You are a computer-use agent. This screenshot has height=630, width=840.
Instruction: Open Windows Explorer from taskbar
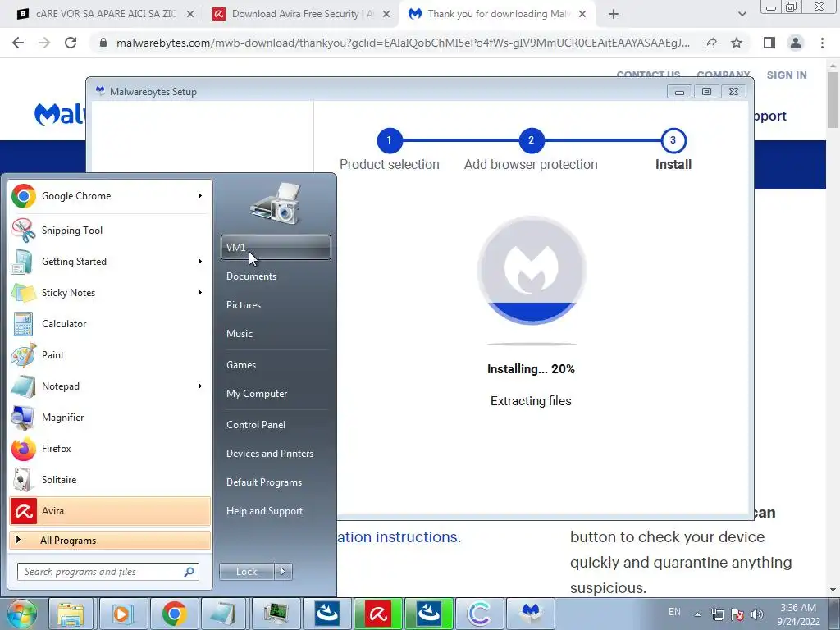click(71, 614)
